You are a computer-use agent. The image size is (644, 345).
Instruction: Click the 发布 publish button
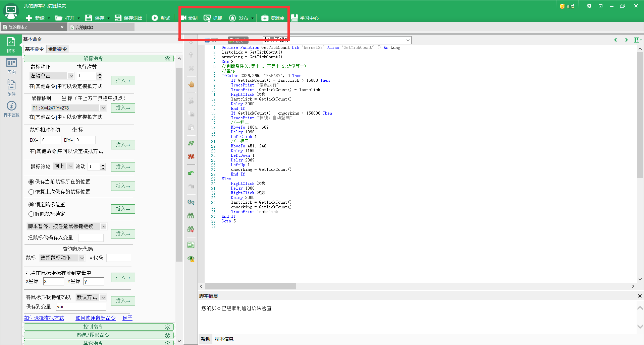tap(239, 18)
